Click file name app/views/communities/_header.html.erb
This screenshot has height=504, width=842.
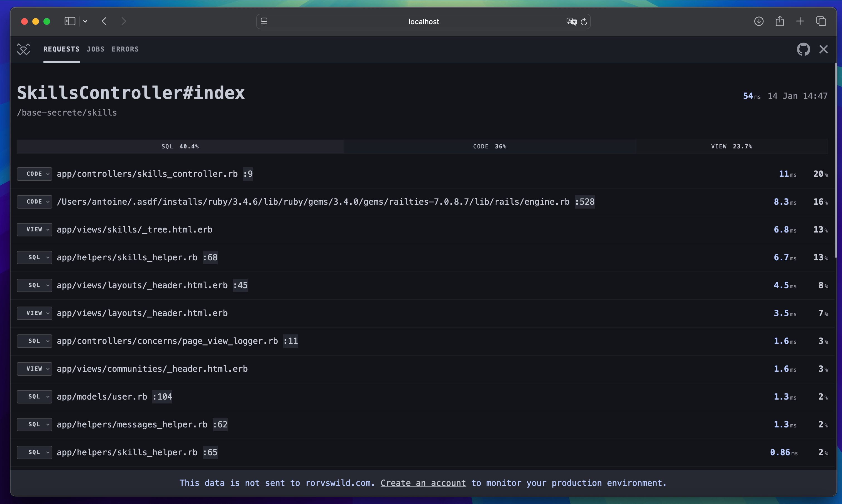(152, 369)
